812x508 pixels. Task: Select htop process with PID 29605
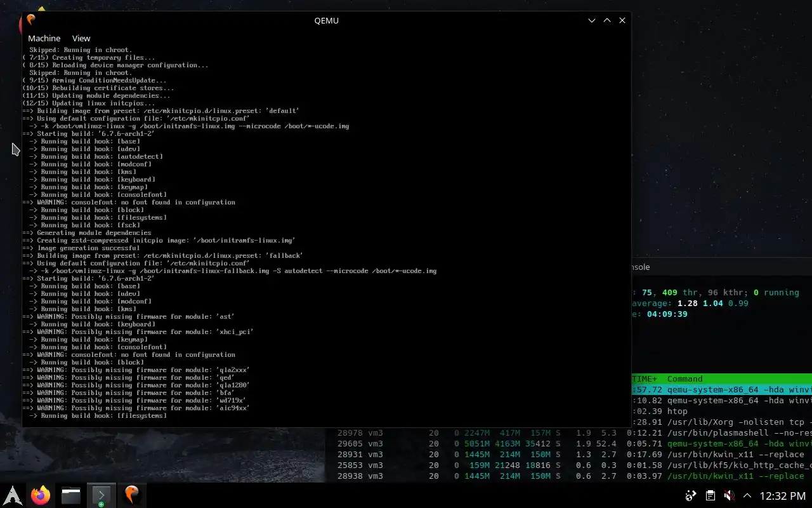point(568,443)
